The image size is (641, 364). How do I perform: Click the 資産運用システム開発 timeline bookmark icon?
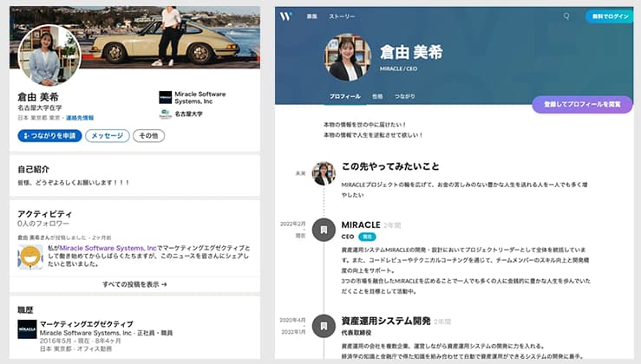(324, 326)
